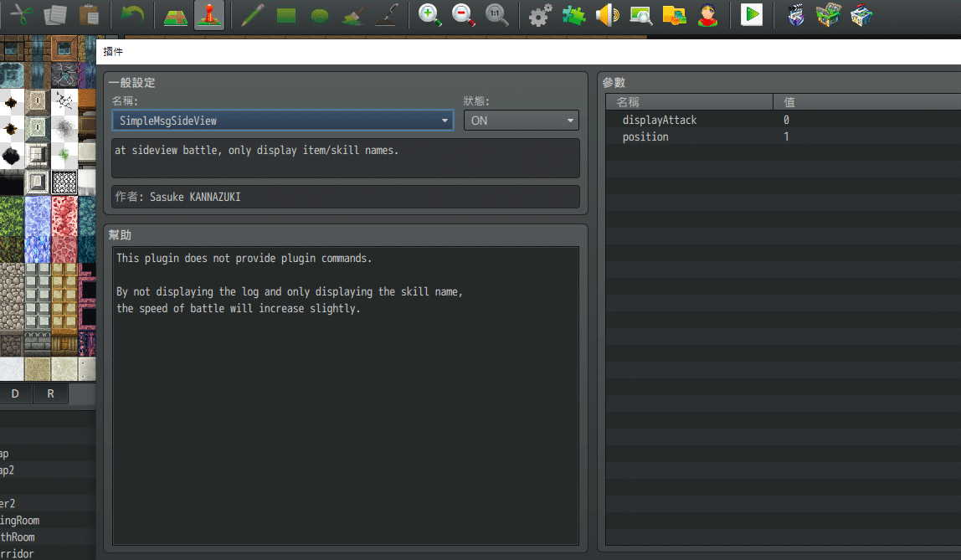The image size is (961, 560).
Task: Switch to Event editing mode
Action: tap(209, 15)
